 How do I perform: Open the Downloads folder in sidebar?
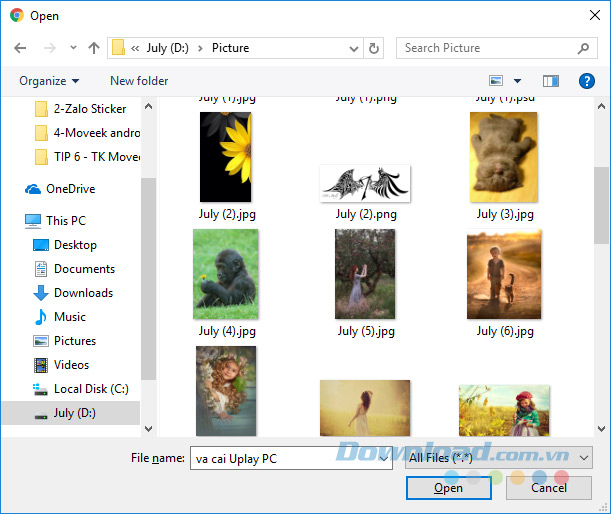click(x=83, y=293)
